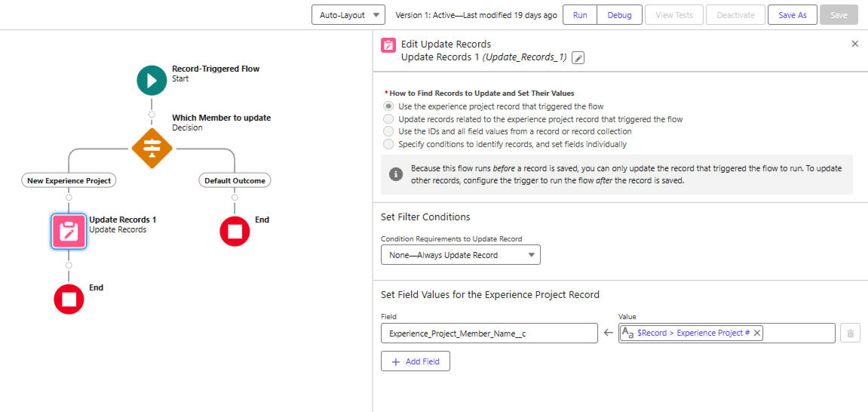This screenshot has height=412, width=868.
Task: Open Debug mode for the flow
Action: tap(619, 15)
